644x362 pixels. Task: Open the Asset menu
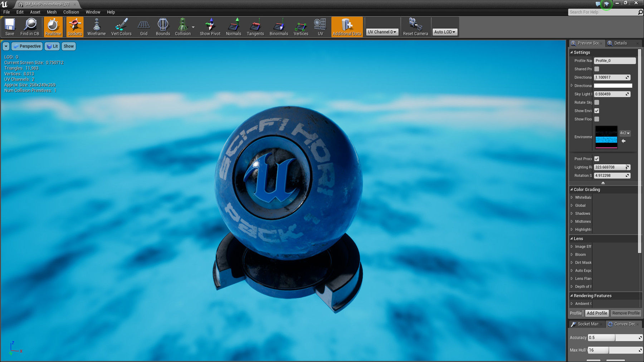coord(35,12)
